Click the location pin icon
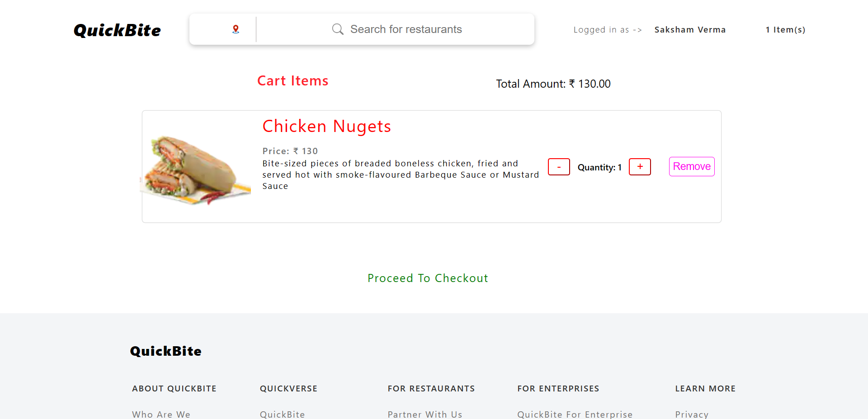The height and width of the screenshot is (419, 868). coord(235,28)
